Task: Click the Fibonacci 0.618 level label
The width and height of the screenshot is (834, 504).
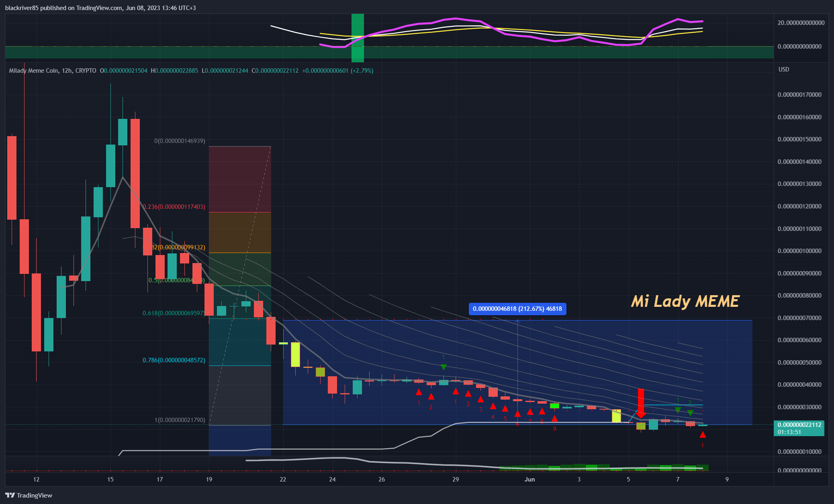Action: coord(174,313)
